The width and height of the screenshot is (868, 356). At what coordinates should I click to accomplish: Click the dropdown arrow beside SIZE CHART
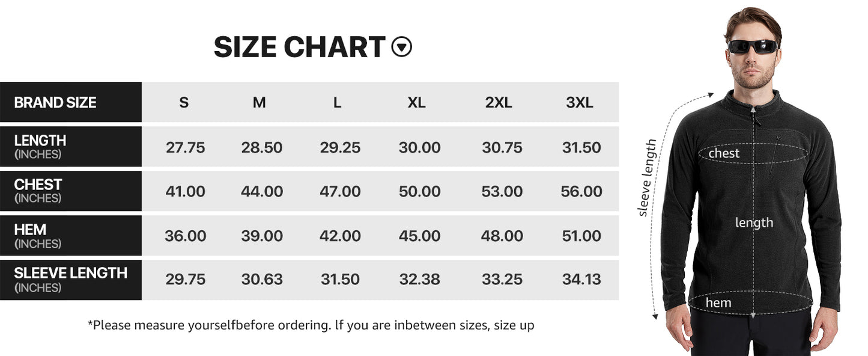click(x=402, y=47)
